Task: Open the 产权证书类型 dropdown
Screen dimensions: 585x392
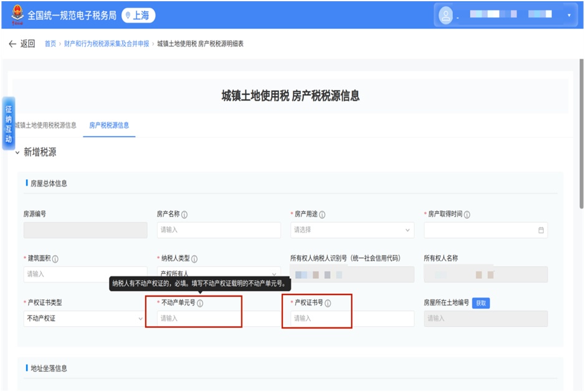Action: 84,319
